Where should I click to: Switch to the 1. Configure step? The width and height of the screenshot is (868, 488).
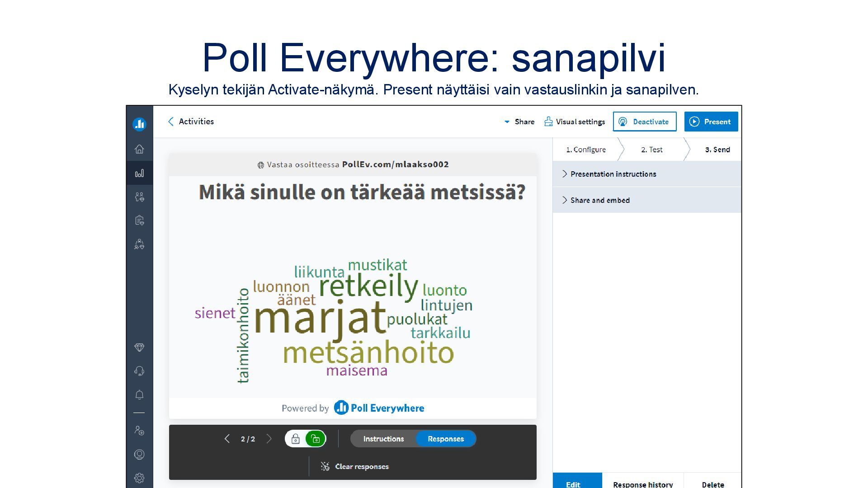point(586,150)
